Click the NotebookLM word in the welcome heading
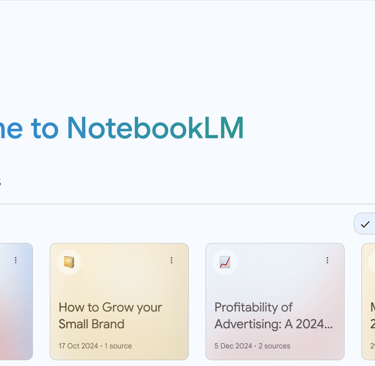 (156, 128)
